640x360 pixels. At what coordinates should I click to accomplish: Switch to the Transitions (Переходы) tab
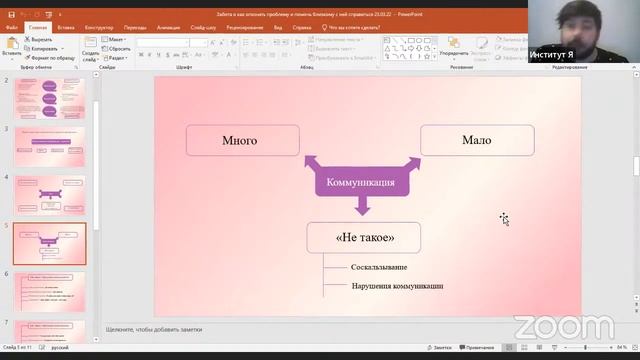click(x=135, y=27)
